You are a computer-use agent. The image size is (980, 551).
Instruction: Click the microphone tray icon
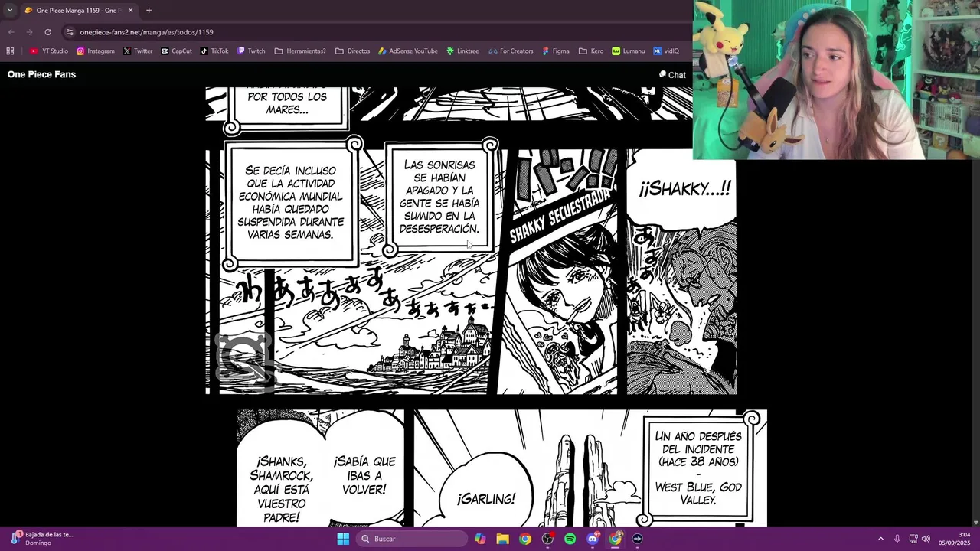(x=897, y=539)
